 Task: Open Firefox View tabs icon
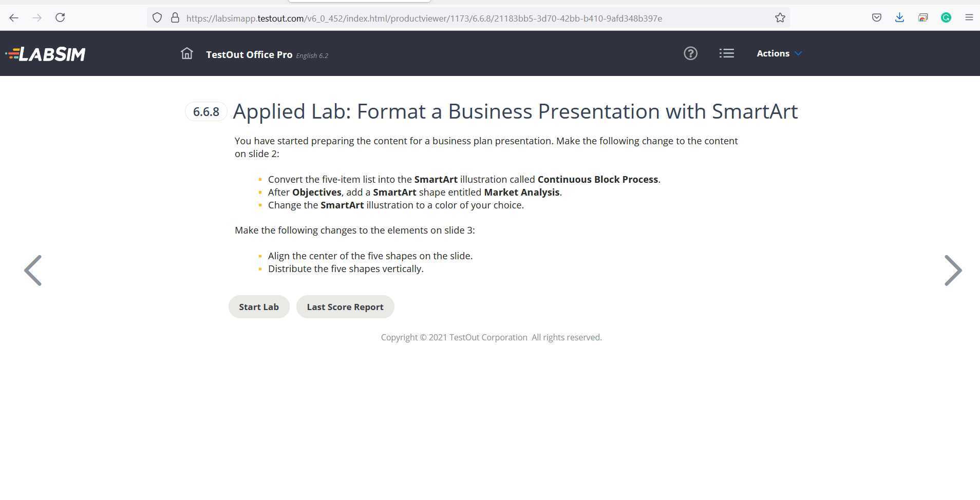coord(922,17)
